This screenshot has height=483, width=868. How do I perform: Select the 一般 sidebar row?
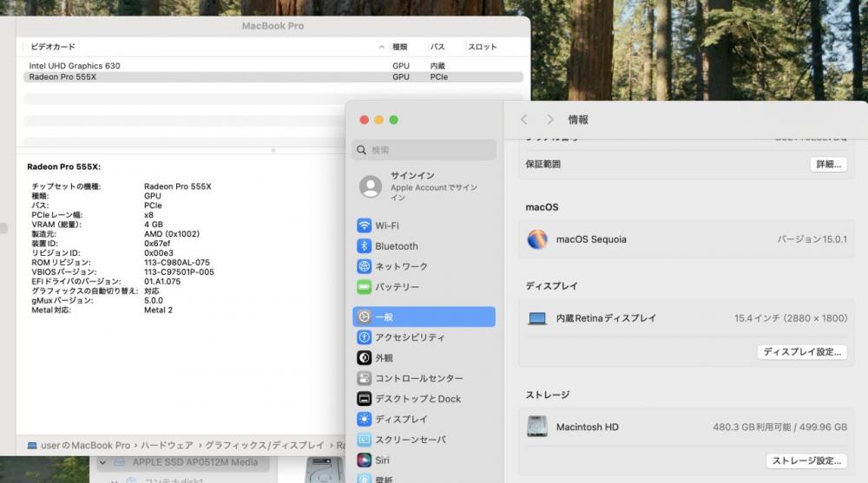424,317
